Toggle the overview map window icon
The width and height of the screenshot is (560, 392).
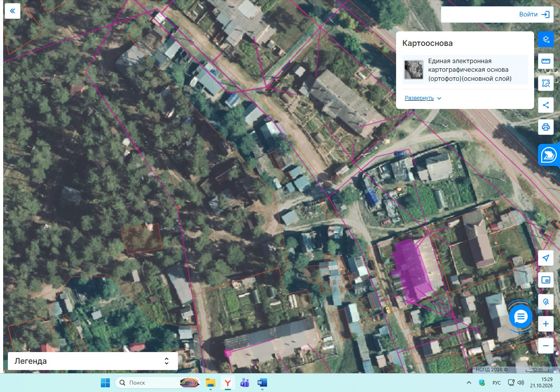click(546, 280)
